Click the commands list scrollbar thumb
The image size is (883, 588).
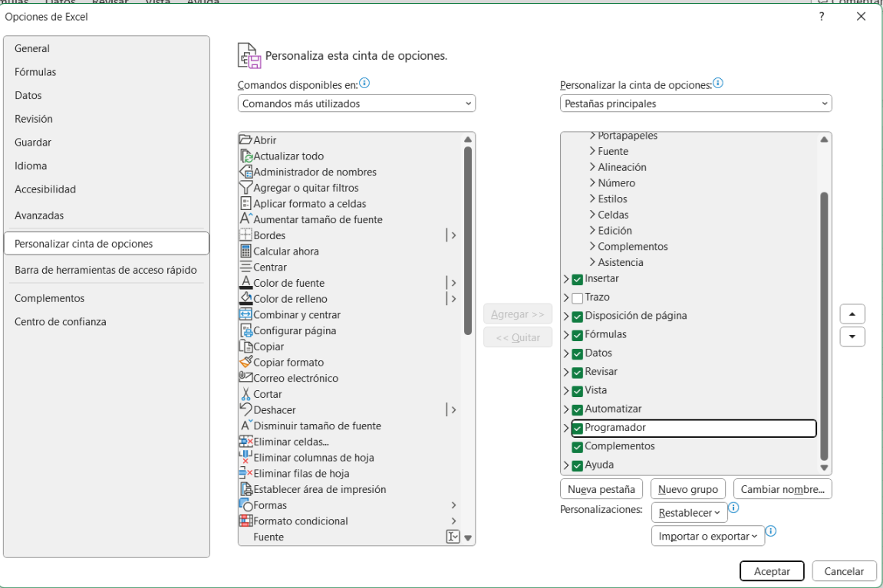tap(468, 241)
